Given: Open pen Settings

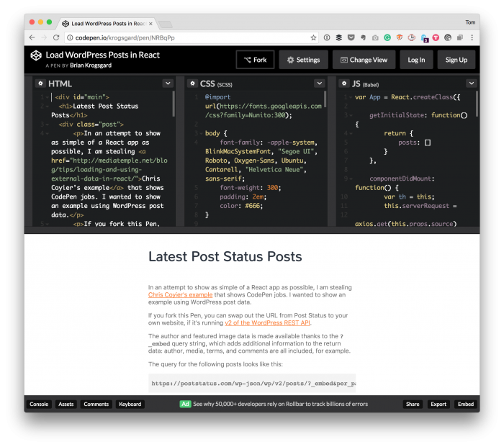Looking at the screenshot, I should (x=303, y=60).
